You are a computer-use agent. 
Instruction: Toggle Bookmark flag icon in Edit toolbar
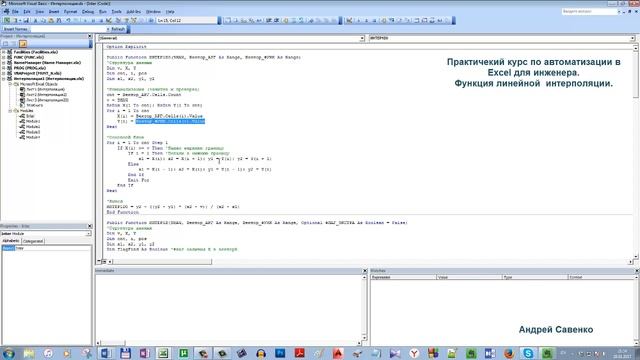tap(311, 20)
